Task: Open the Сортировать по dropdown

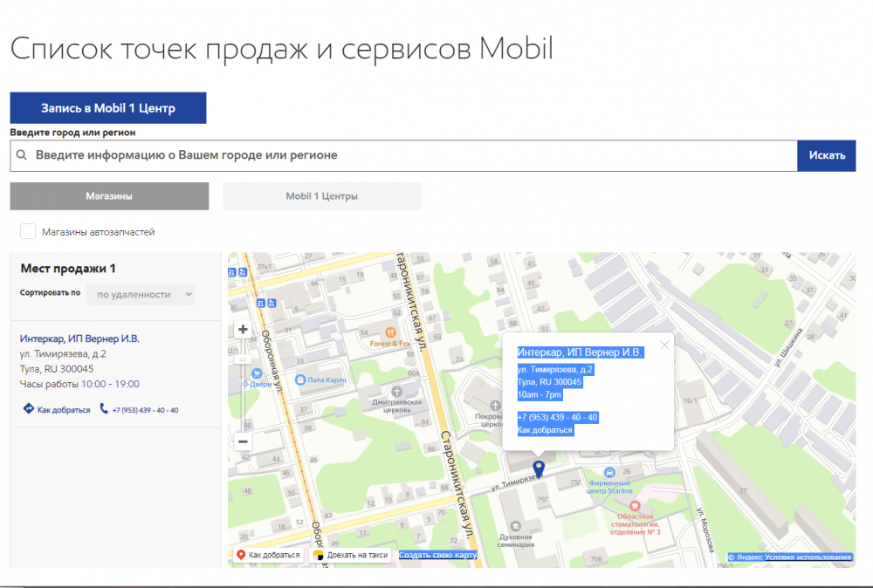Action: (141, 294)
